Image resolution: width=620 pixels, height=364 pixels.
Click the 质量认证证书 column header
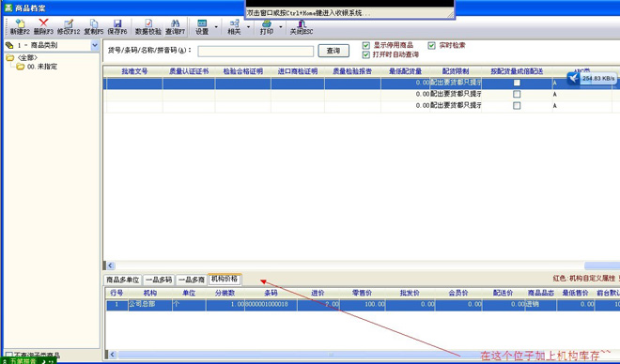click(189, 71)
